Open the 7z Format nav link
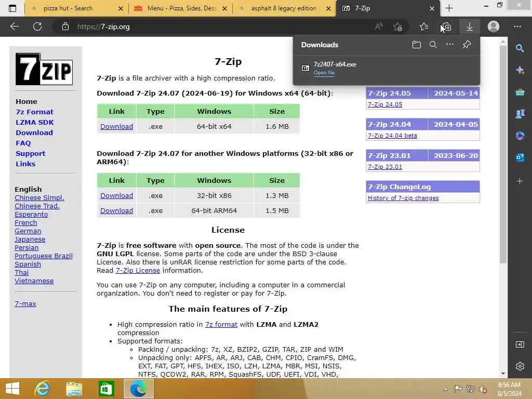 click(35, 112)
